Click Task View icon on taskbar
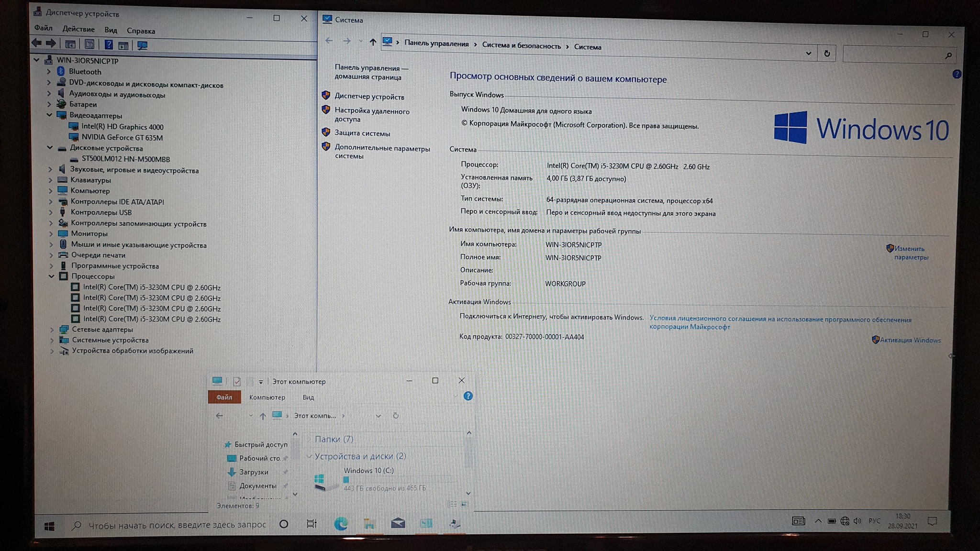Image resolution: width=980 pixels, height=551 pixels. pyautogui.click(x=312, y=524)
